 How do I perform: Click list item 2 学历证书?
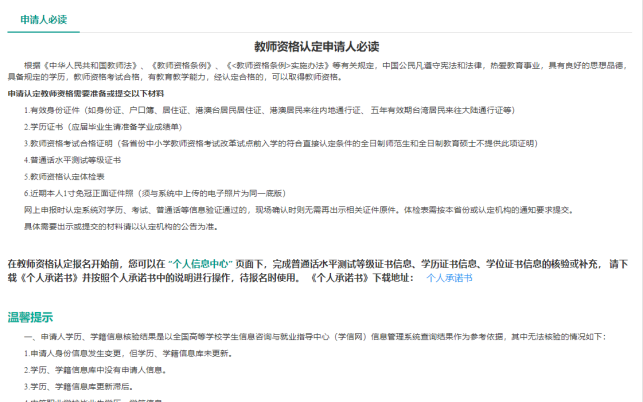tap(88, 127)
